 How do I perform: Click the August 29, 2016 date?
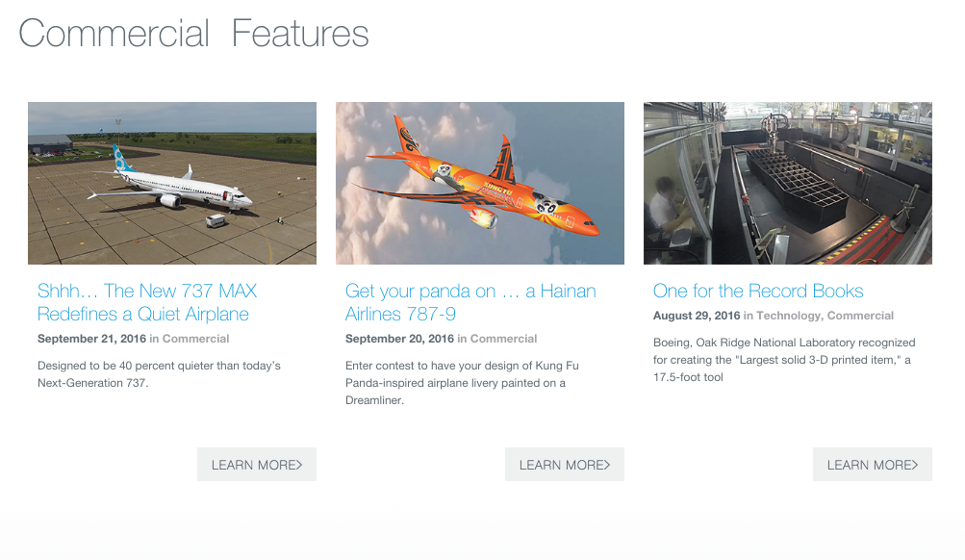pos(697,316)
